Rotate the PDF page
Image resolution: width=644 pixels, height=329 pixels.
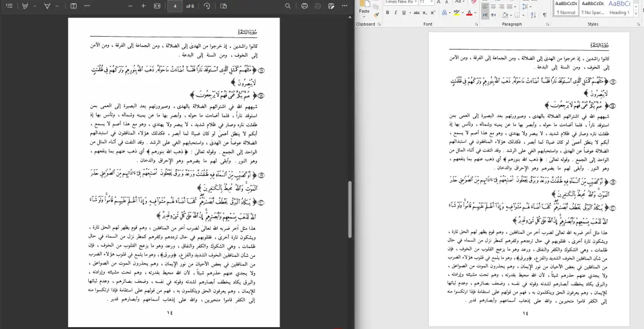207,6
